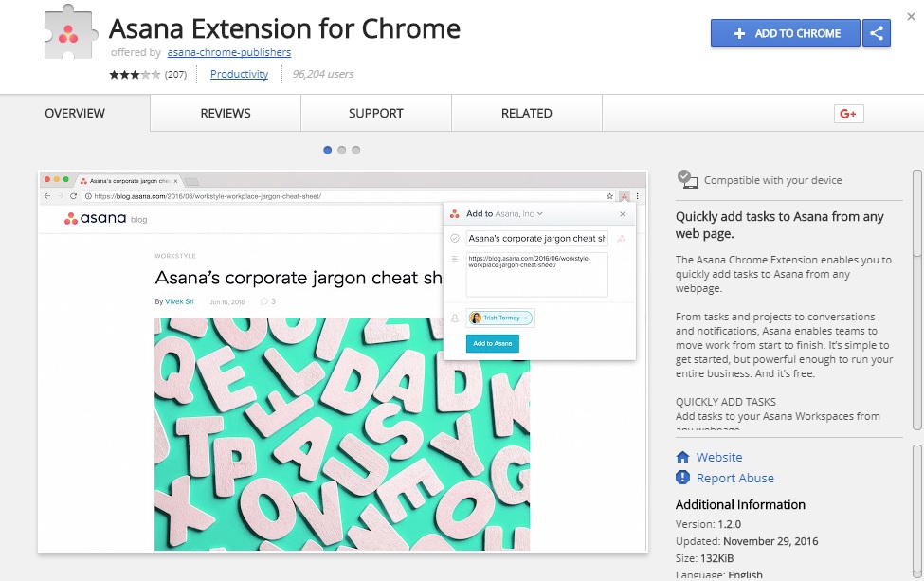Open the Productivity category link
The width and height of the screenshot is (924, 581).
tap(239, 74)
